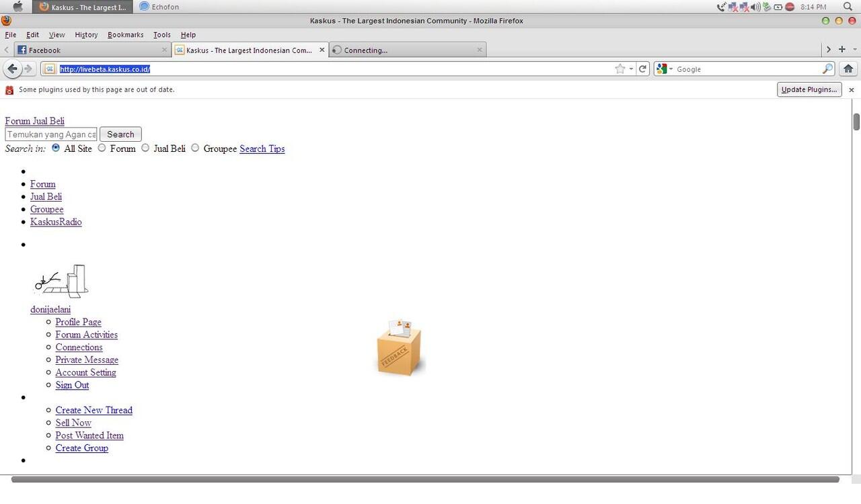Click the plugin warning icon in notification bar
861x504 pixels.
[9, 89]
